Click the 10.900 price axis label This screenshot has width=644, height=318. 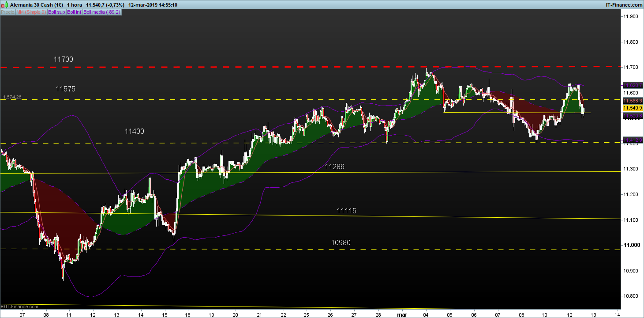pos(630,271)
